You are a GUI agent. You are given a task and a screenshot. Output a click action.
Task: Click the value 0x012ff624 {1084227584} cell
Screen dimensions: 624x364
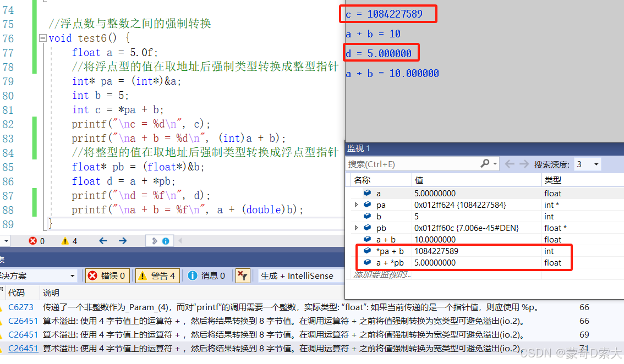(460, 205)
